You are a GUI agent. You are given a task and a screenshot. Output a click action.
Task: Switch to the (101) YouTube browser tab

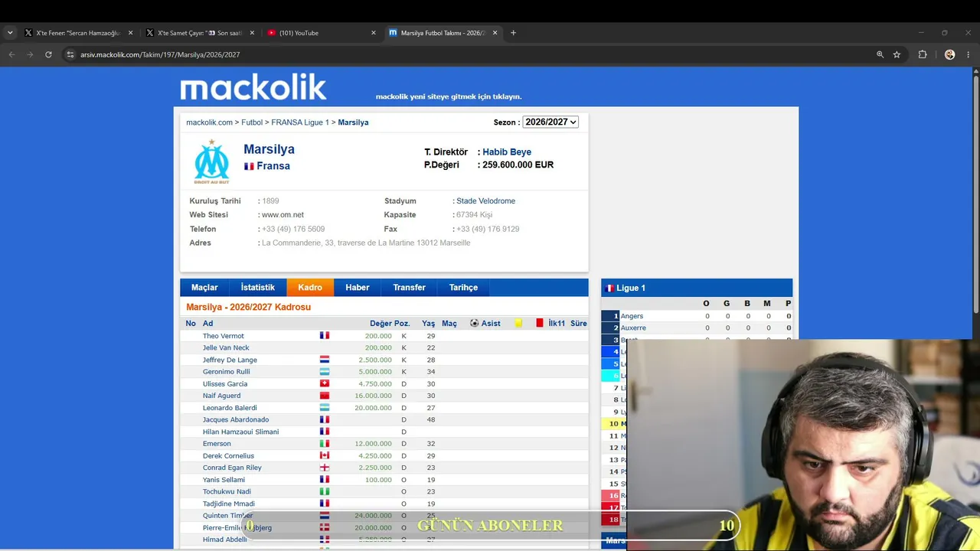coord(322,33)
